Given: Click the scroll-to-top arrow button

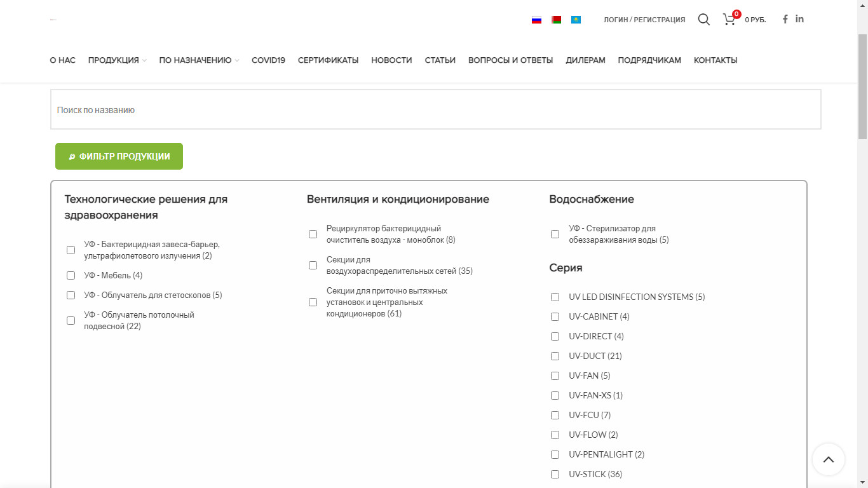Looking at the screenshot, I should [829, 459].
